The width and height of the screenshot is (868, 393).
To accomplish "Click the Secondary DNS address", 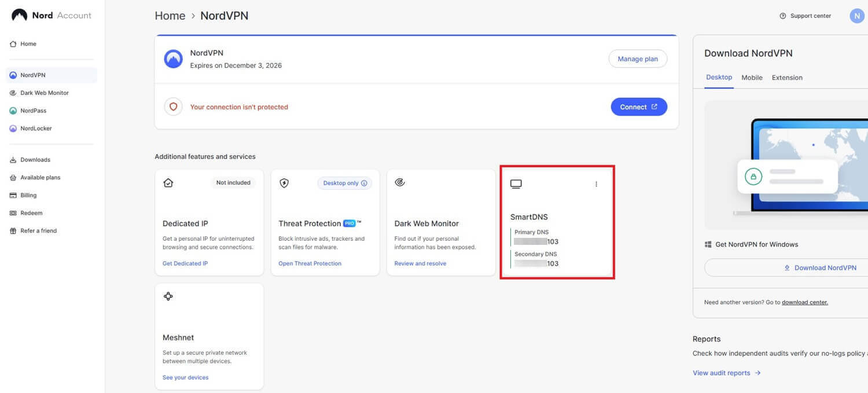I will (x=536, y=263).
